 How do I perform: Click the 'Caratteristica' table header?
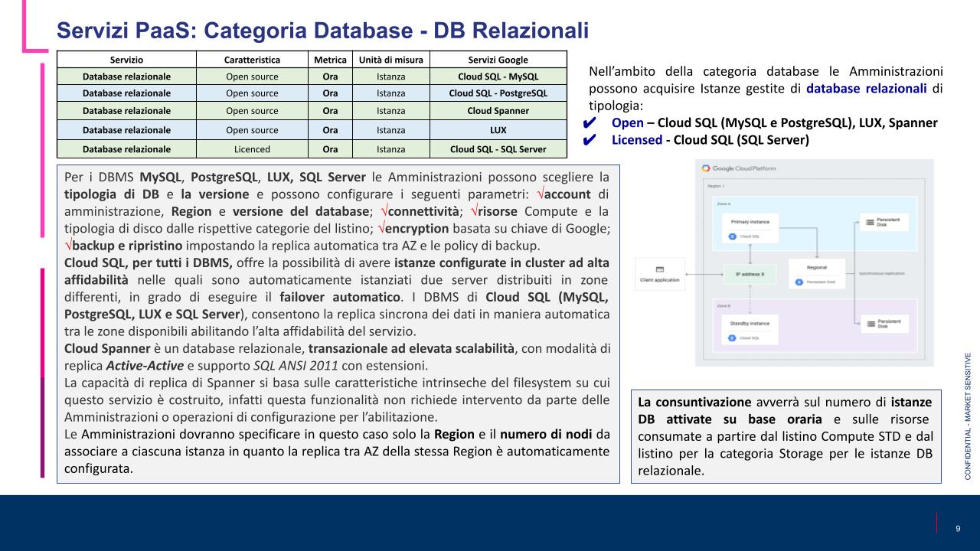point(252,59)
